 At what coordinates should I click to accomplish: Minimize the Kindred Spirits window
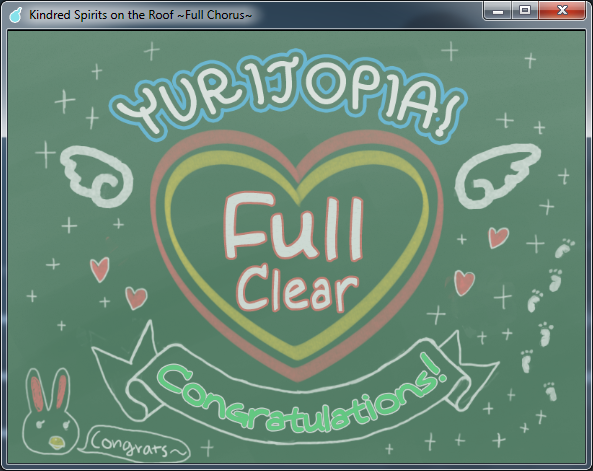(x=498, y=11)
